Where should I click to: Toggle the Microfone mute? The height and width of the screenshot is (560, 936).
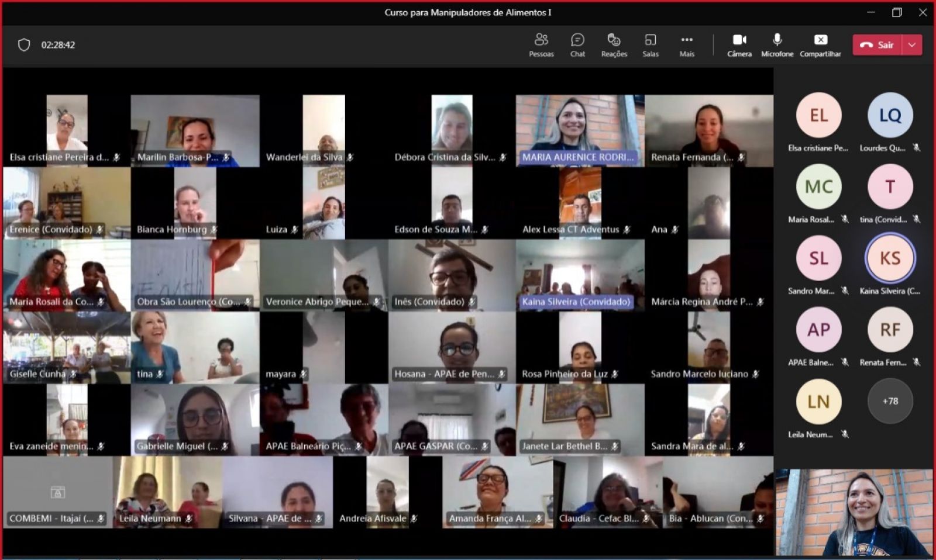point(777,44)
